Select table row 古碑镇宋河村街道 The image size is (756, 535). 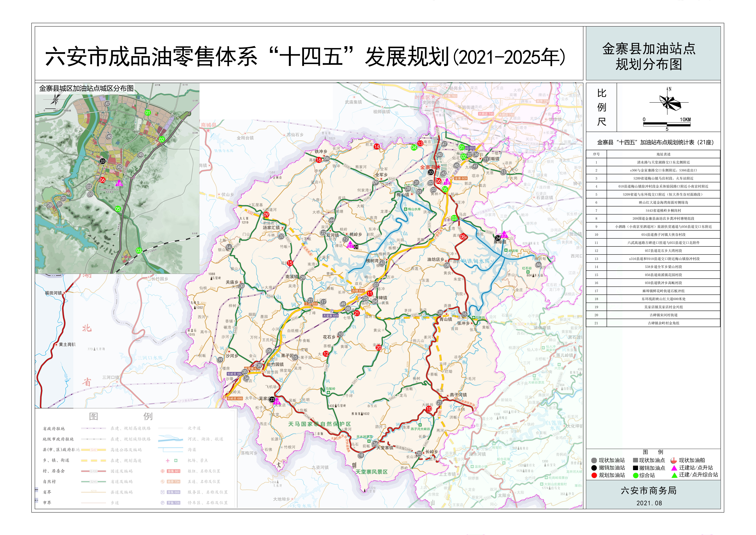[x=653, y=315]
